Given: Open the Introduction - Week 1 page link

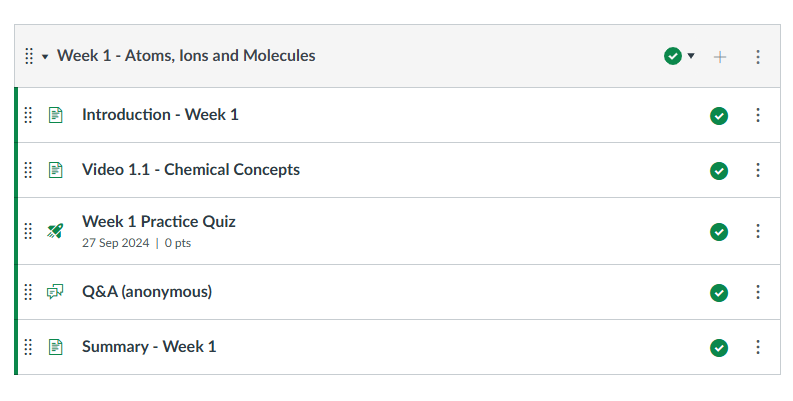Looking at the screenshot, I should coord(160,115).
